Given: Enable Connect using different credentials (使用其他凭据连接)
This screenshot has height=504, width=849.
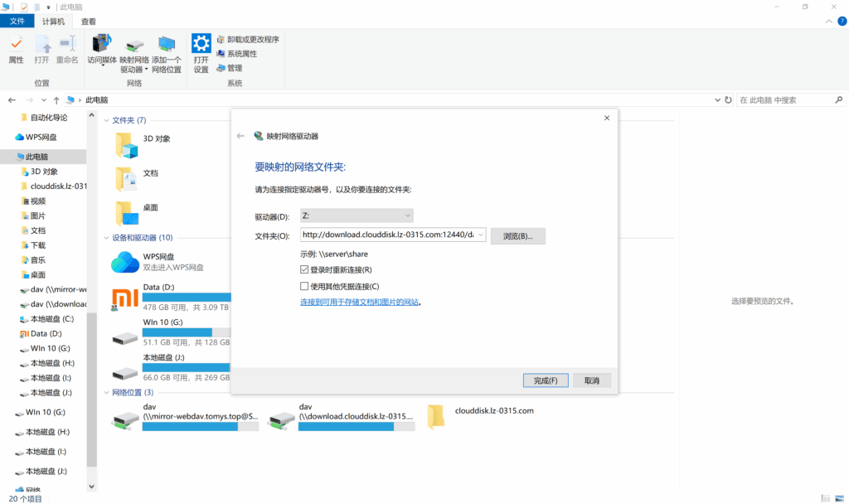Looking at the screenshot, I should pyautogui.click(x=304, y=286).
